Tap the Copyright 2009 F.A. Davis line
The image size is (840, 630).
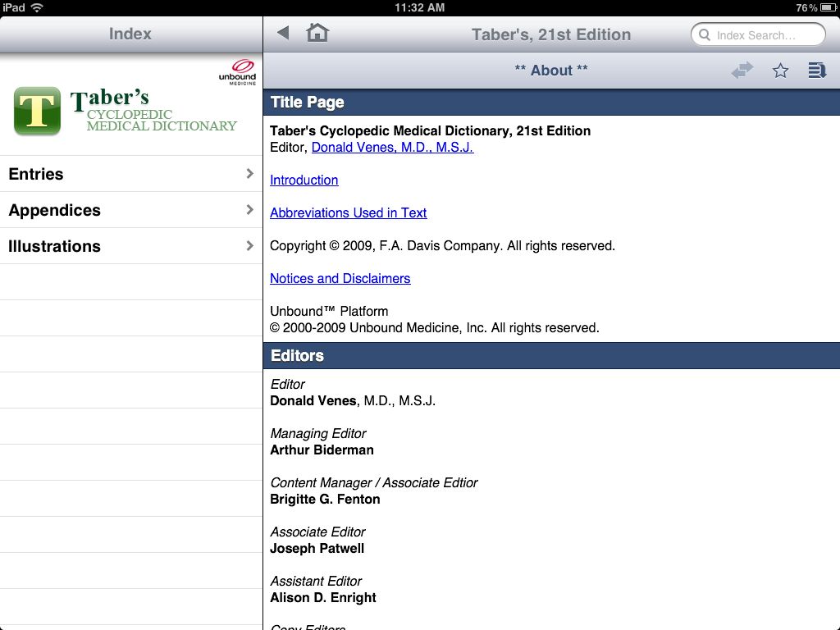click(x=442, y=246)
